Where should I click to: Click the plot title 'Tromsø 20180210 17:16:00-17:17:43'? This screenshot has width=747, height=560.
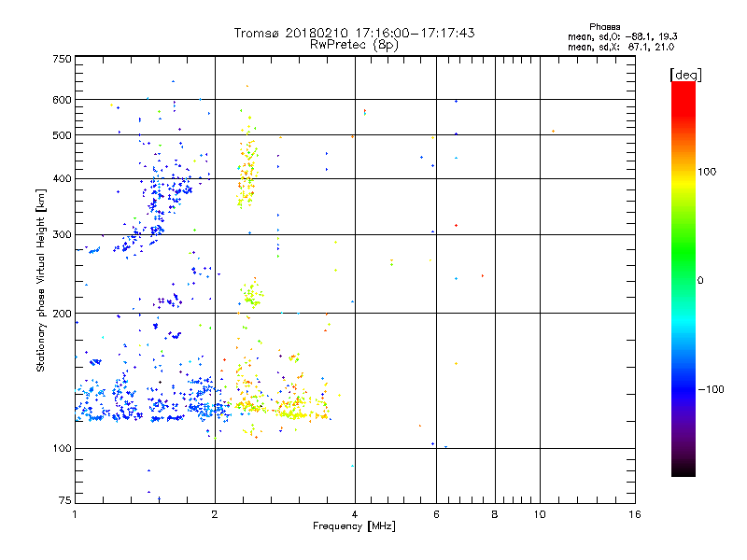(355, 33)
